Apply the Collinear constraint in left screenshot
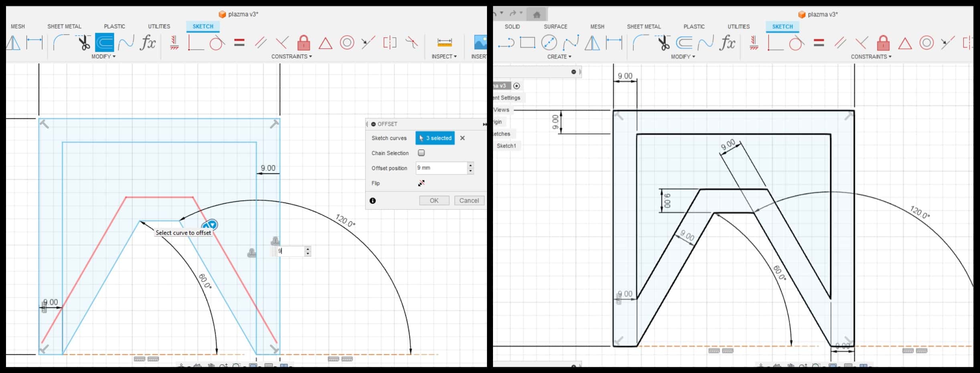 tap(368, 43)
